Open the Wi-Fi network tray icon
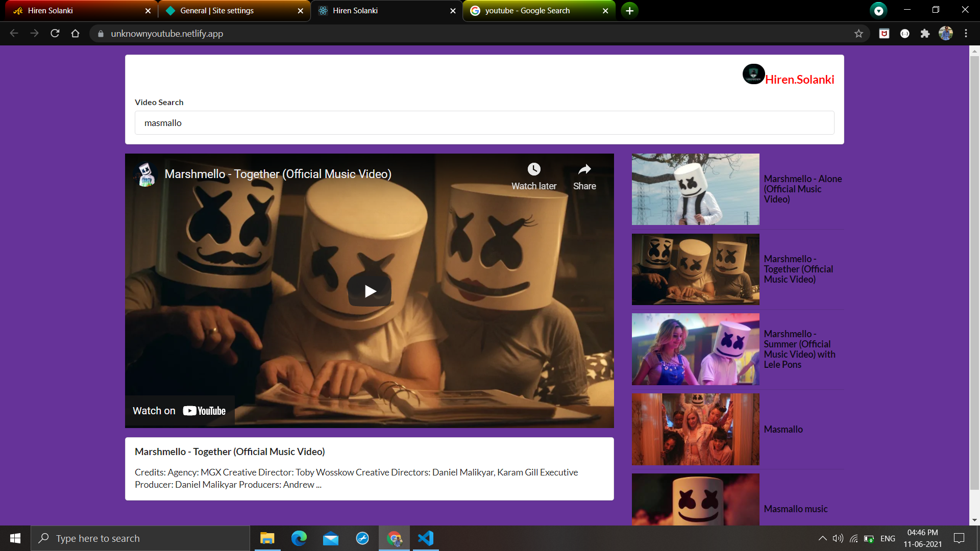This screenshot has width=980, height=551. [x=853, y=538]
